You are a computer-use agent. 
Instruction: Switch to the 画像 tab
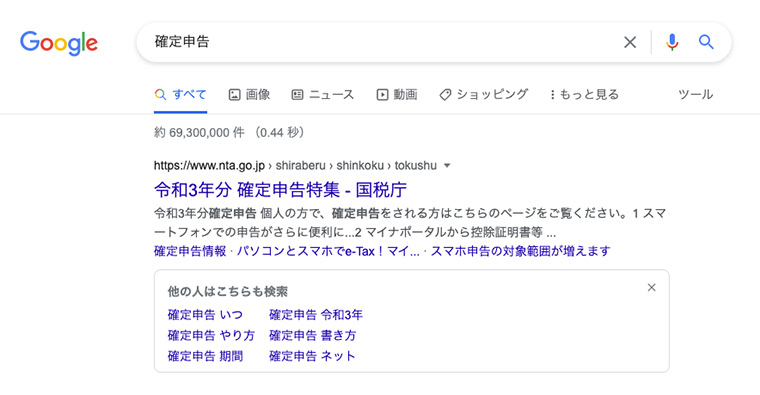click(250, 95)
